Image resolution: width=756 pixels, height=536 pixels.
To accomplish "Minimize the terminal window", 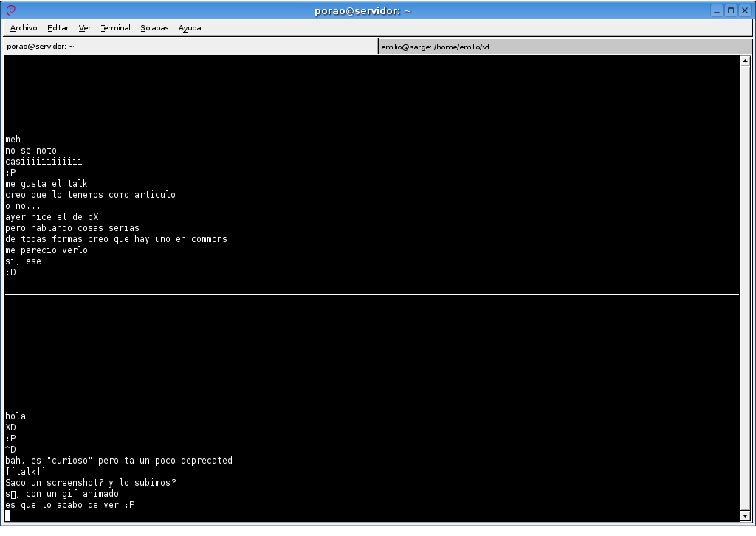I will 717,10.
